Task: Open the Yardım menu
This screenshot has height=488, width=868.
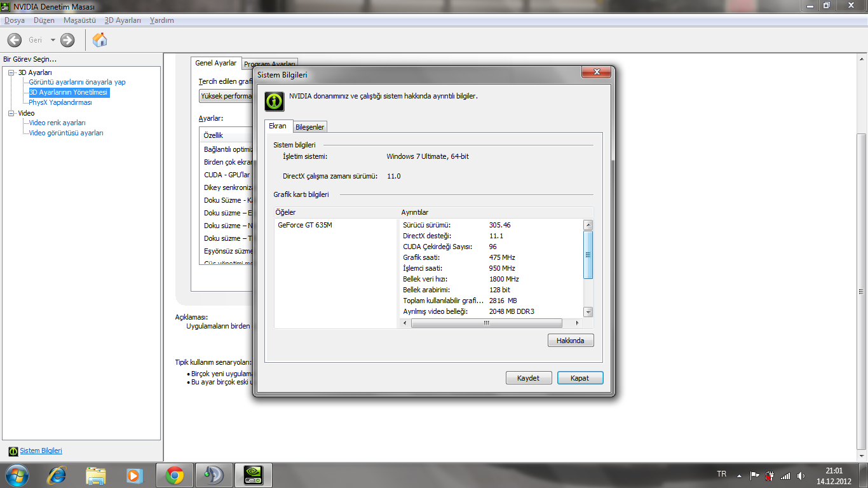Action: [161, 20]
